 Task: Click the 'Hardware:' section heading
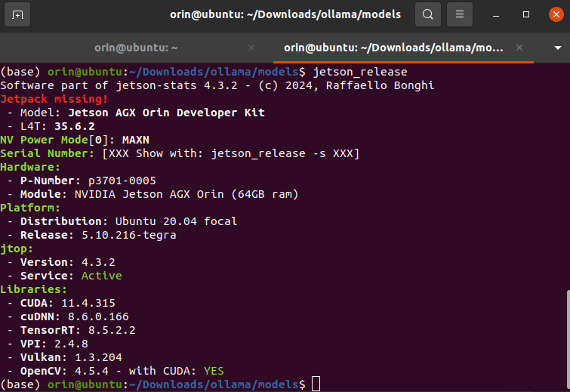30,167
